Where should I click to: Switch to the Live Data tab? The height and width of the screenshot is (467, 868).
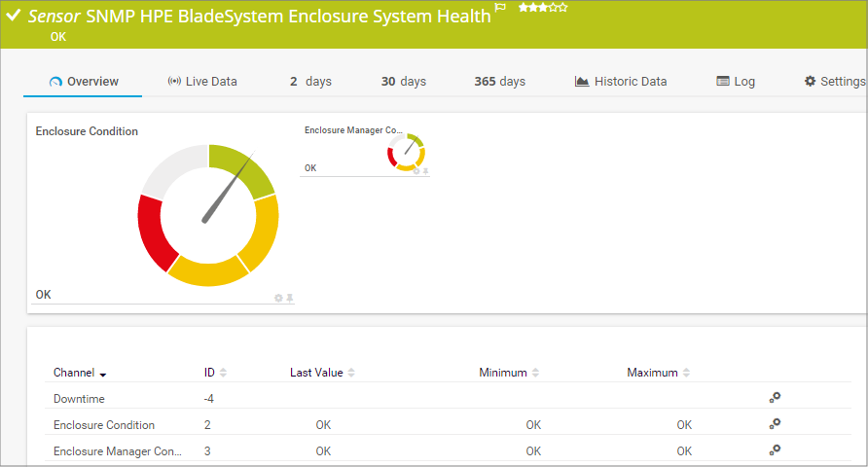pos(202,82)
